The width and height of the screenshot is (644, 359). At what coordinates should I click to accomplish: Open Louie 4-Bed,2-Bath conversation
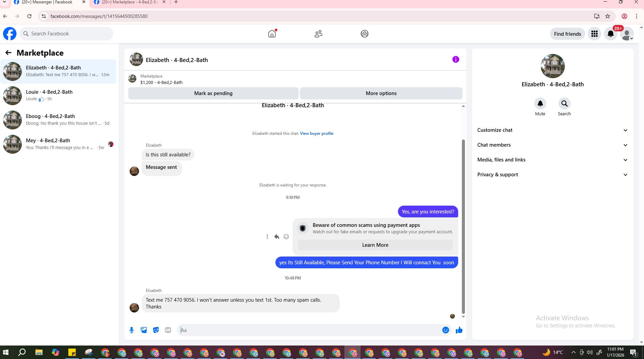coord(58,95)
